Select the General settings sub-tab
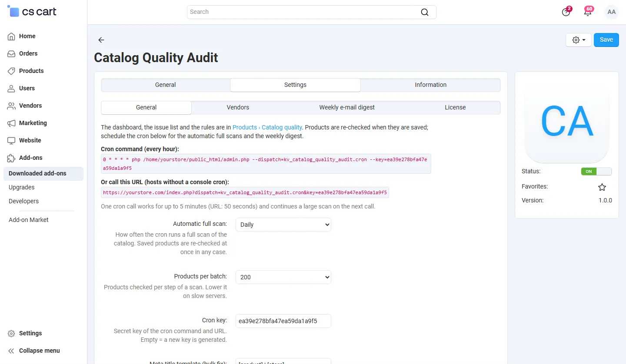Viewport: 626px width, 364px height. click(147, 107)
